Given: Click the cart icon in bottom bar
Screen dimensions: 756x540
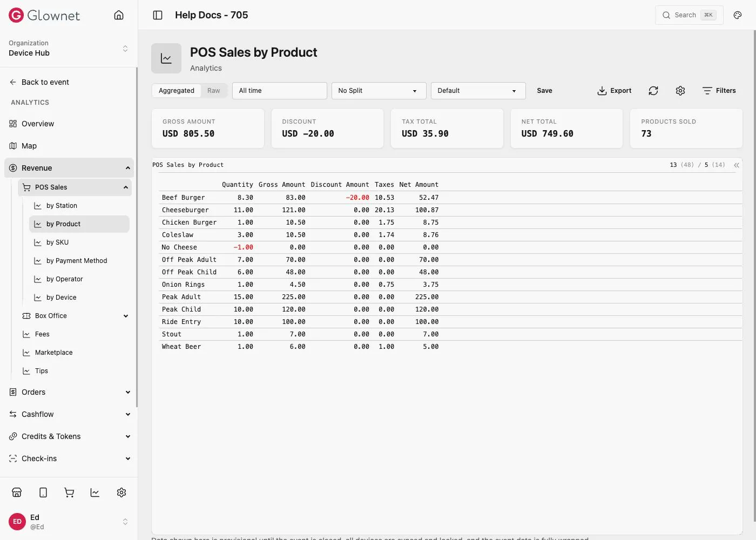Looking at the screenshot, I should point(69,492).
